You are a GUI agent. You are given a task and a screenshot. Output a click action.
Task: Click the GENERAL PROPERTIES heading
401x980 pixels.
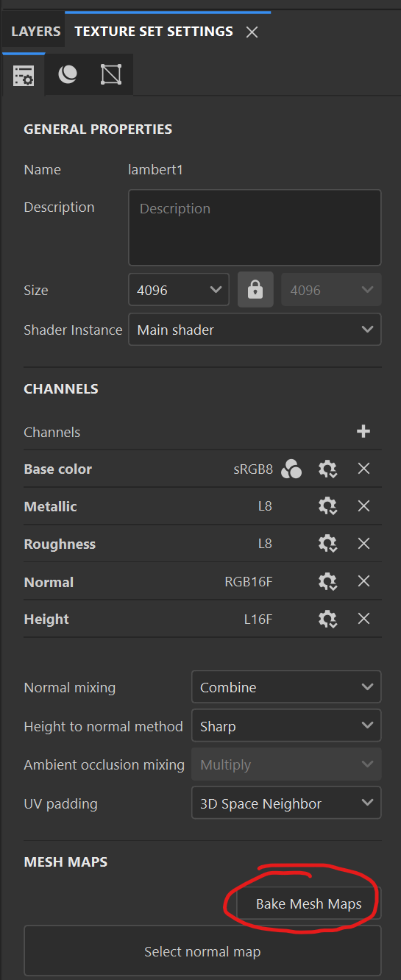coord(98,129)
